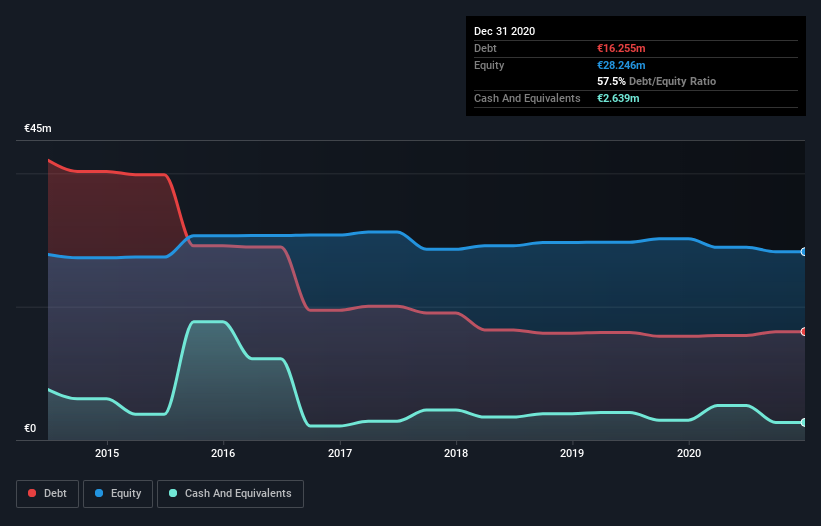Click the 2019 x-axis label
The width and height of the screenshot is (821, 526).
point(572,453)
